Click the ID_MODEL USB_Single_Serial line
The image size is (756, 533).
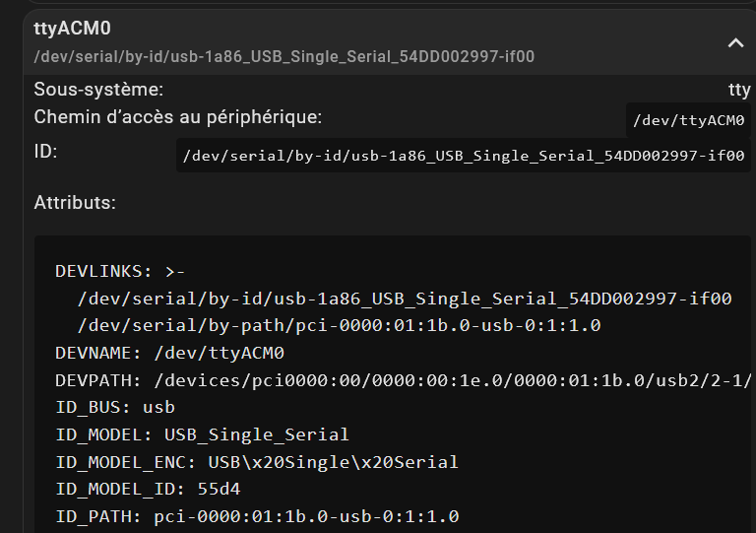click(x=202, y=434)
